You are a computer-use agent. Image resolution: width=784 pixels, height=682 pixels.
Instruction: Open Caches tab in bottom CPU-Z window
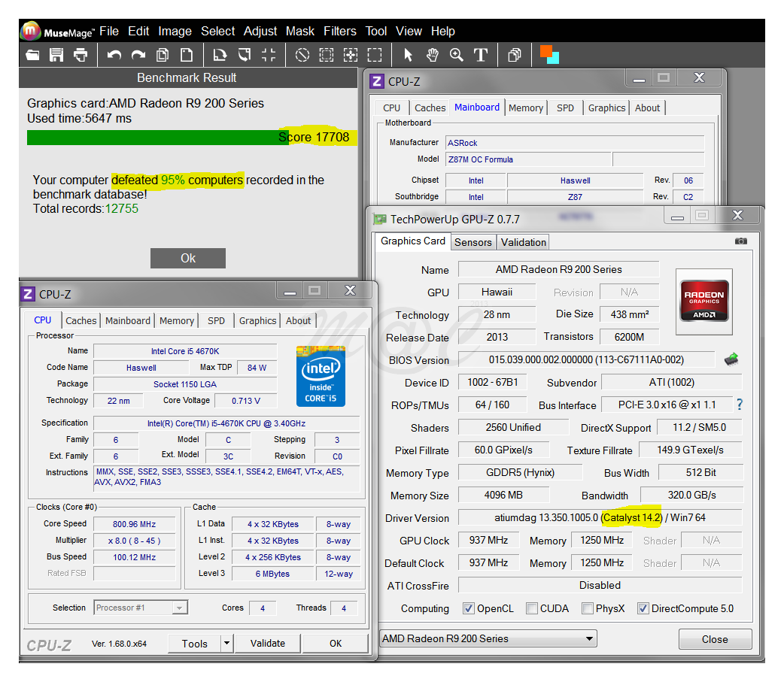81,321
